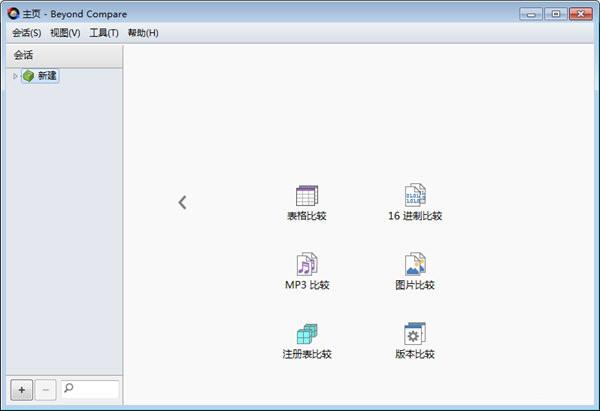Launch the 16 进制比较 hex compare icon

[x=415, y=195]
